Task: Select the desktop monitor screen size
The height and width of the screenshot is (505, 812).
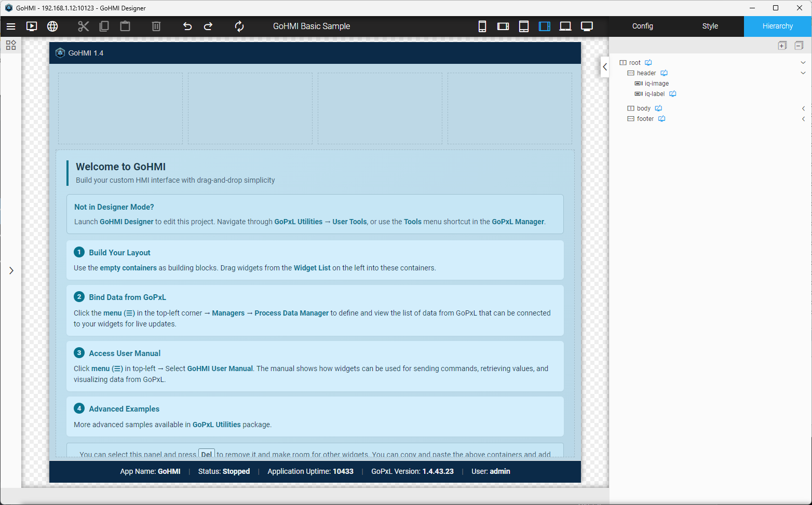Action: pos(587,26)
